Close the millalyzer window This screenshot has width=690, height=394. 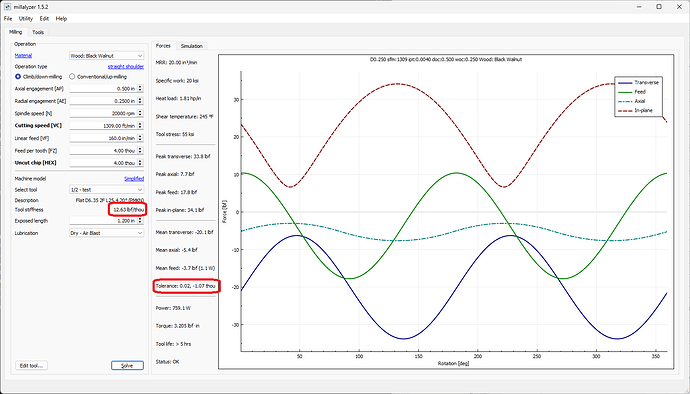point(679,7)
